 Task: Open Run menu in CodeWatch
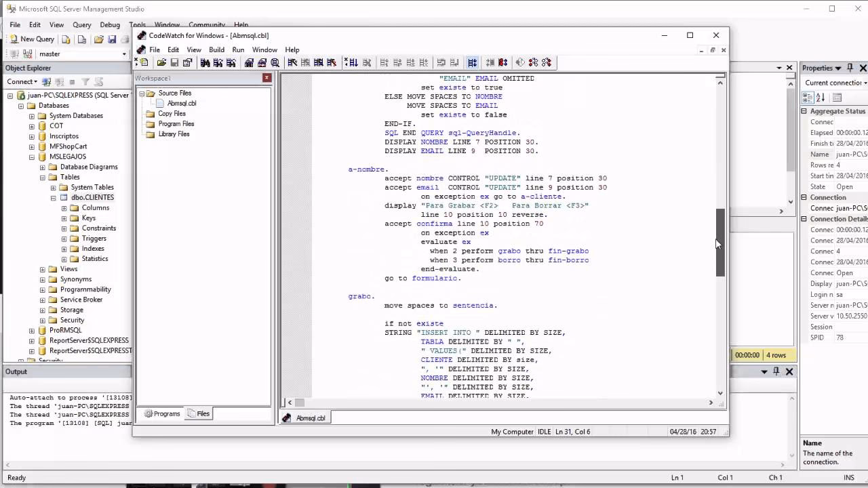pos(238,49)
